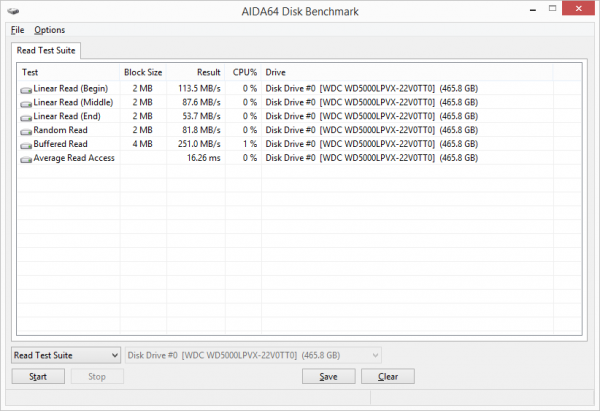Click the AIDA64 app icon in title bar
The height and width of the screenshot is (411, 600).
[13, 11]
